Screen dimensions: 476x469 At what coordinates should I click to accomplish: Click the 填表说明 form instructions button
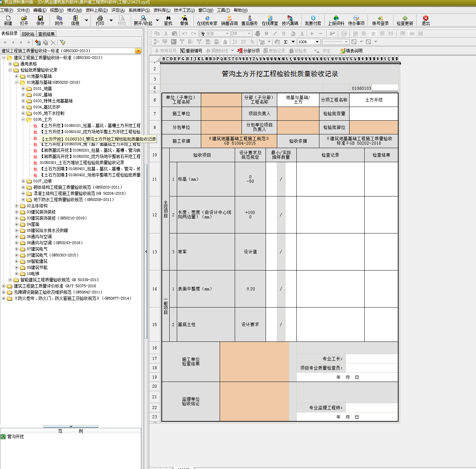351,51
